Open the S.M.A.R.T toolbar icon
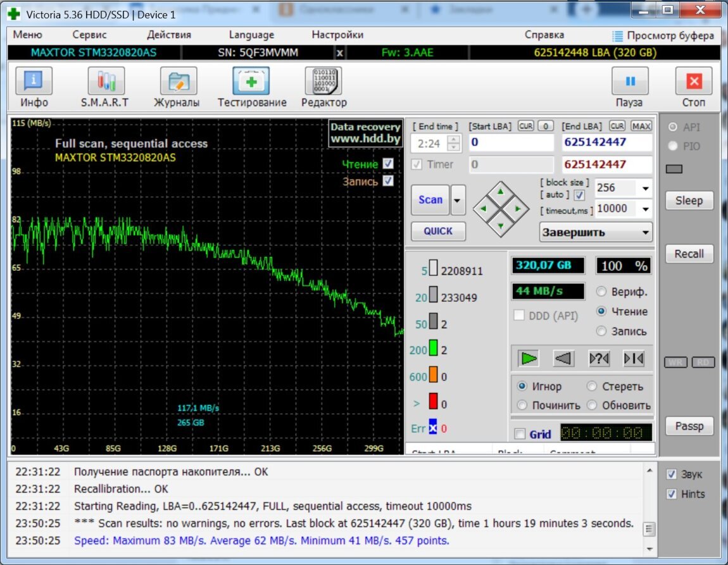Screen dimensions: 728x565 [104, 82]
